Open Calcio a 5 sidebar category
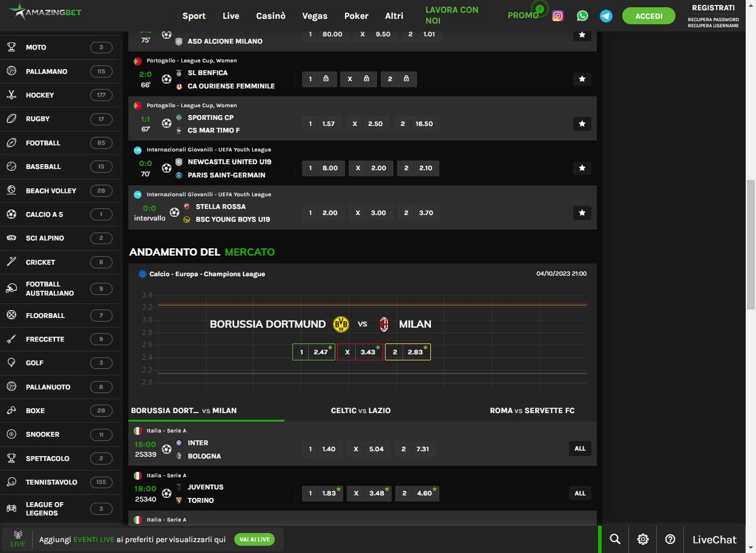Image resolution: width=756 pixels, height=553 pixels. coord(59,214)
